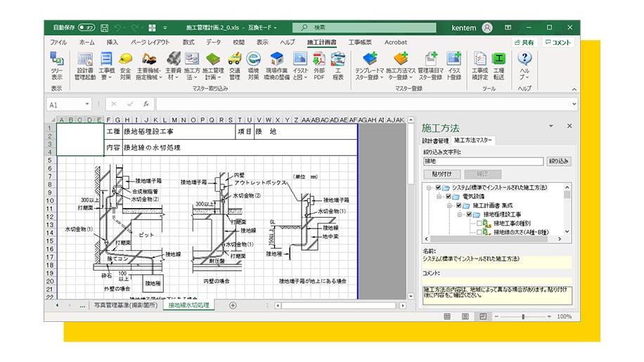Switch to Page Break Preview in status bar
This screenshot has width=644, height=362.
click(483, 316)
